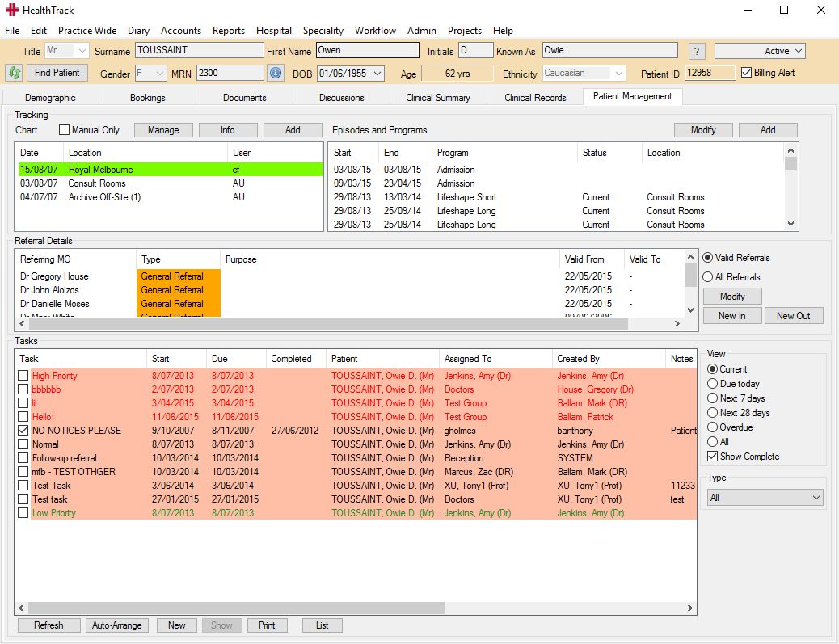Click into the First Name field
Image resolution: width=839 pixels, height=644 pixels.
pos(368,50)
